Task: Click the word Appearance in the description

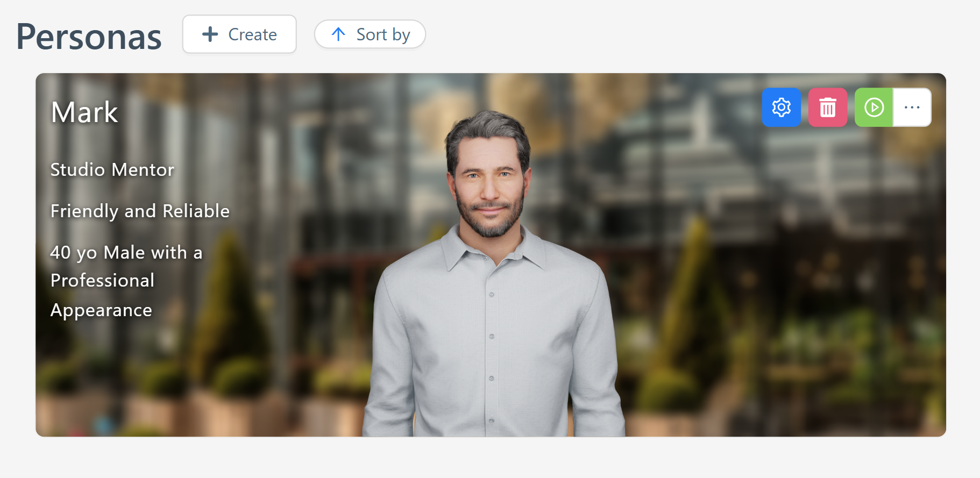Action: click(x=101, y=310)
